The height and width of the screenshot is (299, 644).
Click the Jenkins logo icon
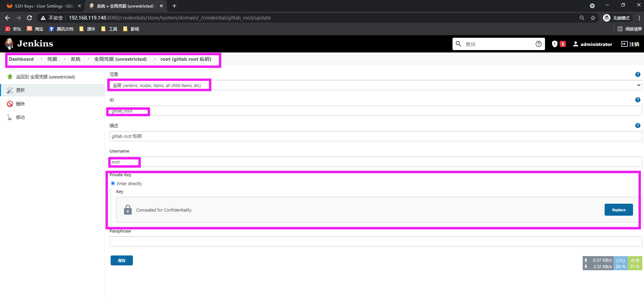(x=9, y=44)
